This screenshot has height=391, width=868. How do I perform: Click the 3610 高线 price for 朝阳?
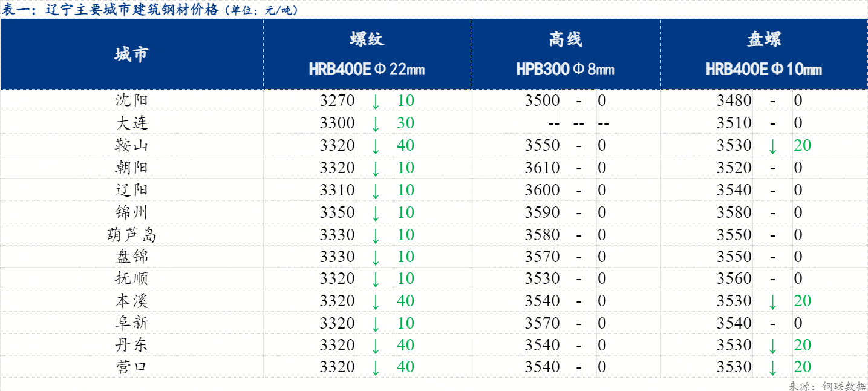pos(542,168)
